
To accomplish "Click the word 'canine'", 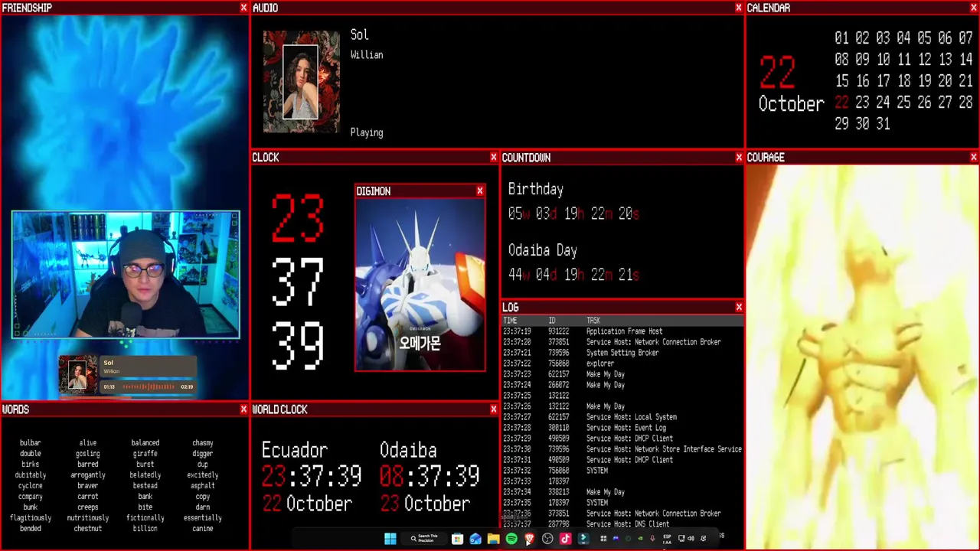I will (x=202, y=529).
